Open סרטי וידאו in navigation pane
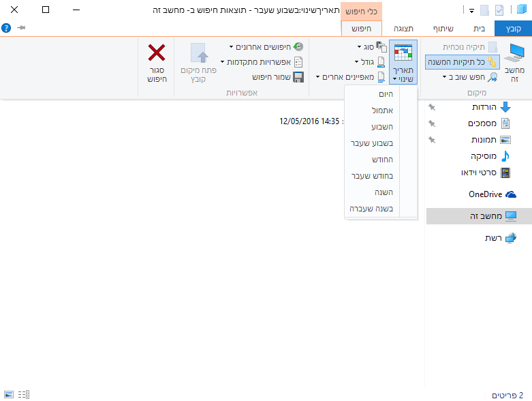Screen dimensions: 532x401 [x=478, y=173]
